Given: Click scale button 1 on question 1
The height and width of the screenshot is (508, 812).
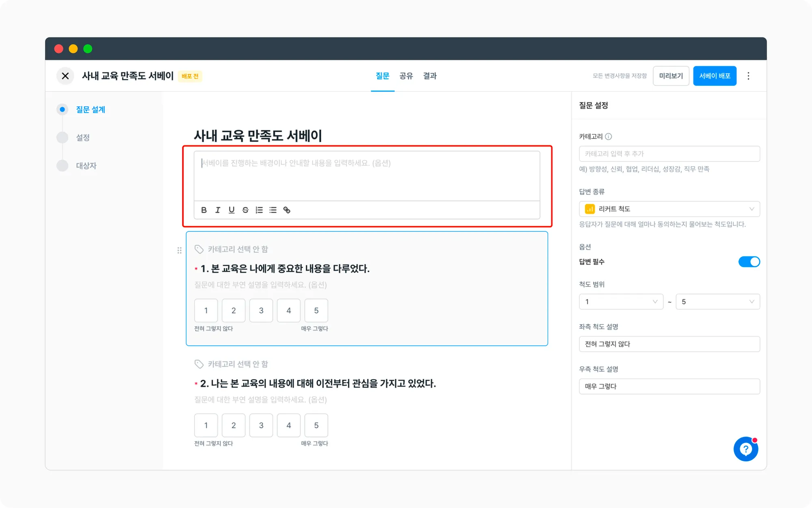Looking at the screenshot, I should pos(206,310).
